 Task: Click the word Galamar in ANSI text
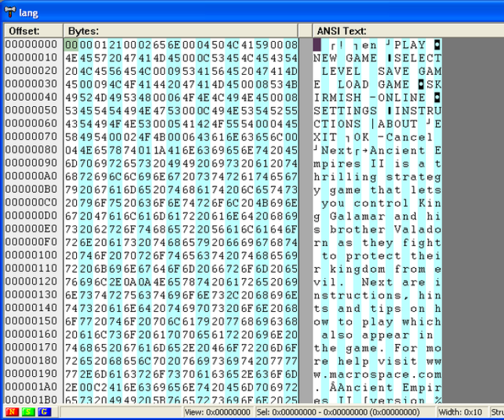[357, 216]
